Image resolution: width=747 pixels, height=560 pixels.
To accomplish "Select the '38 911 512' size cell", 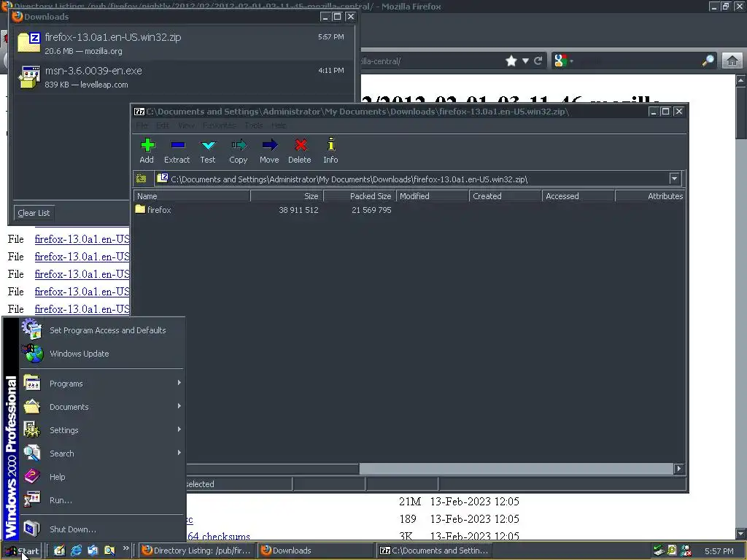I will coord(298,209).
